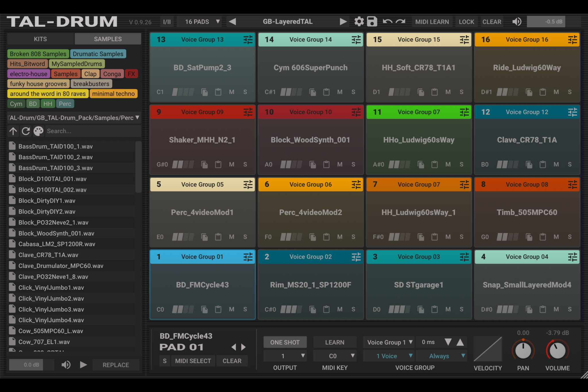Enable ONE SHOT mode for pad 1

(285, 342)
